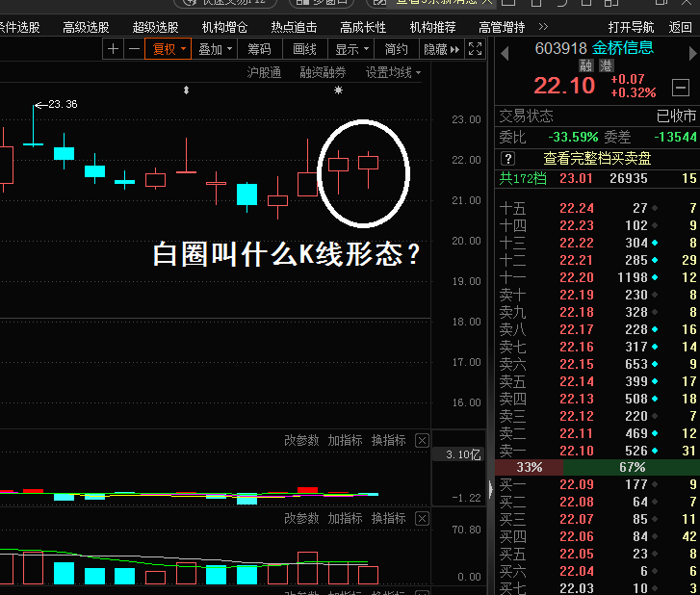Image resolution: width=700 pixels, height=595 pixels.
Task: Click 改参数 in first indicator panel
Action: [301, 441]
